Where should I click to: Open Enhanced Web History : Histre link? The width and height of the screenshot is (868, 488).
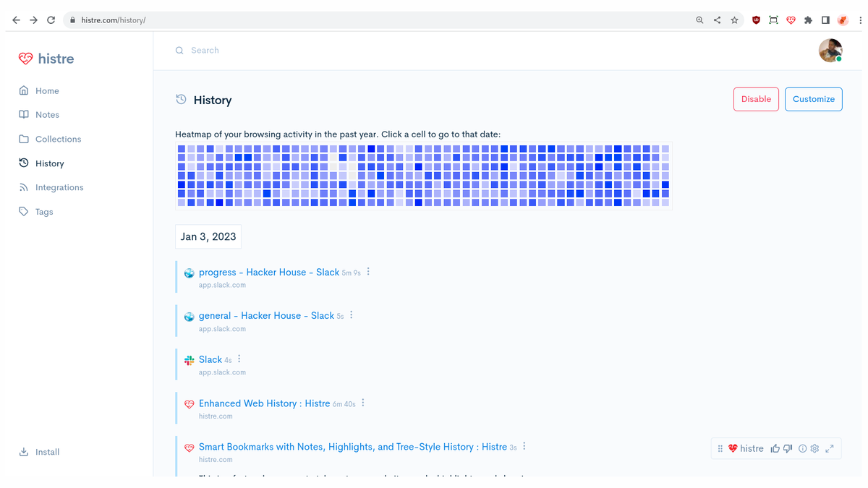(264, 403)
